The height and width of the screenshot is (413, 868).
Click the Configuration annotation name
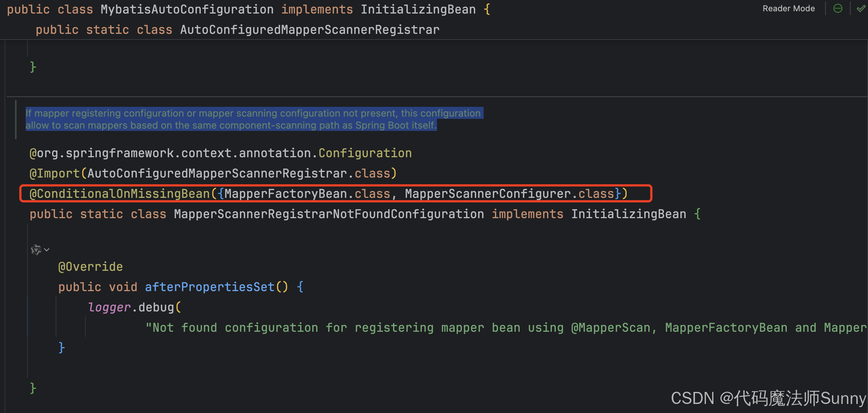[x=365, y=153]
